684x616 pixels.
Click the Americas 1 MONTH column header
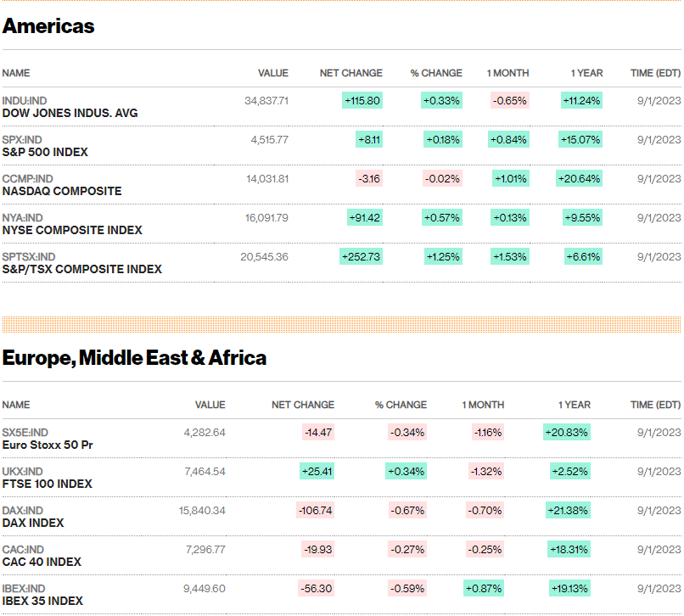coord(507,73)
